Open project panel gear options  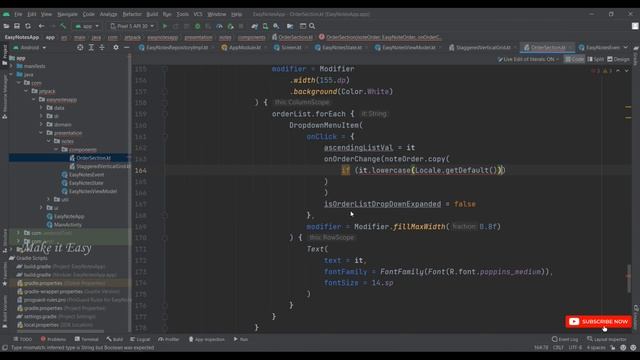(x=116, y=48)
